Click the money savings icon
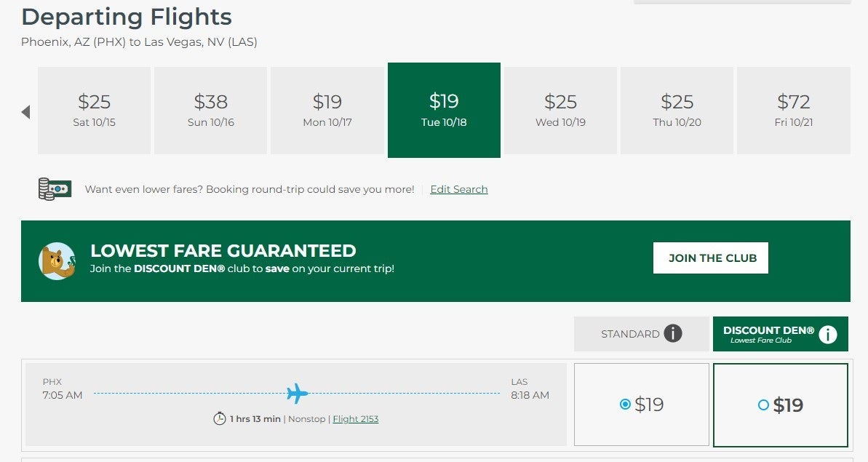 coord(55,189)
